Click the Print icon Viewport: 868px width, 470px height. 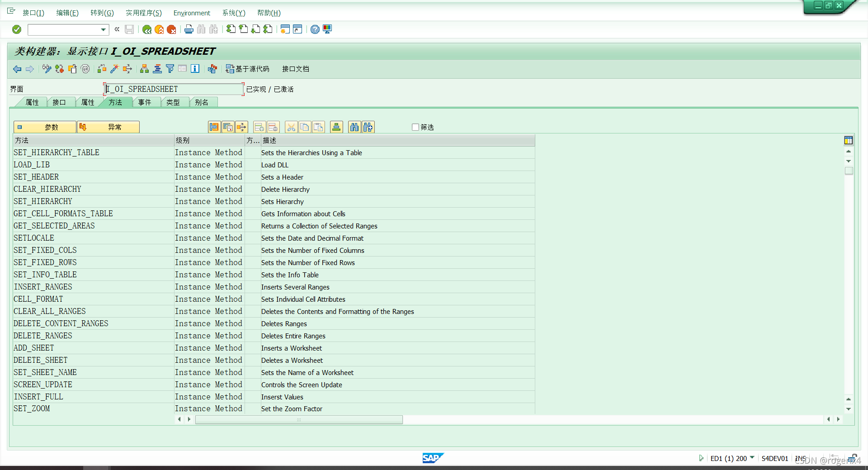click(189, 29)
